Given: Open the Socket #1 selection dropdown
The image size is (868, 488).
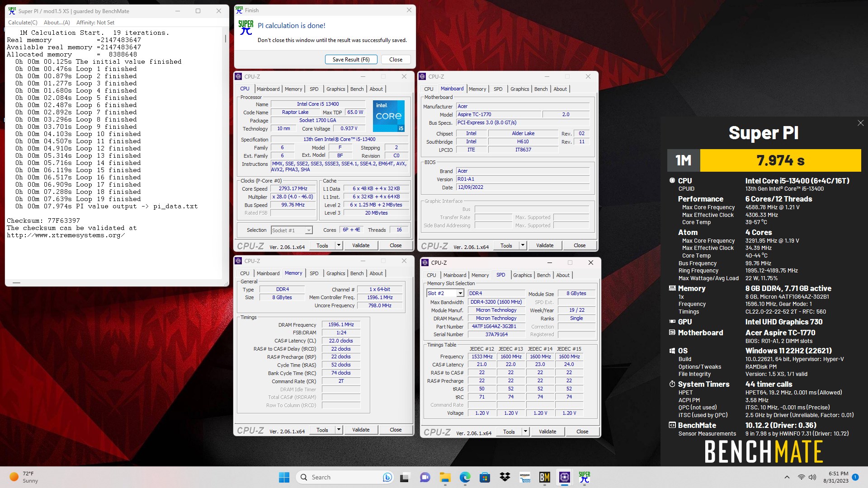Looking at the screenshot, I should [309, 230].
